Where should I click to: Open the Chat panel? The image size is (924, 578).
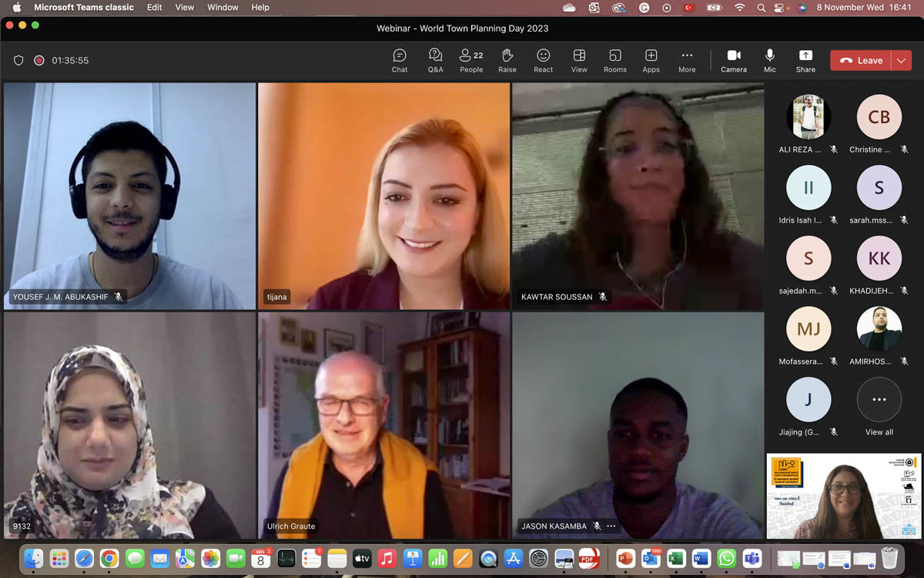coord(399,60)
